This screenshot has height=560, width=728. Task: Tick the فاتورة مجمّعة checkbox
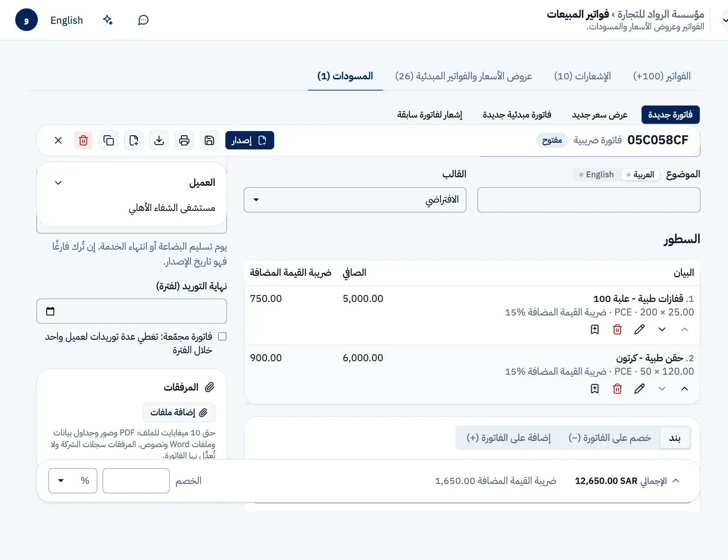pos(222,336)
